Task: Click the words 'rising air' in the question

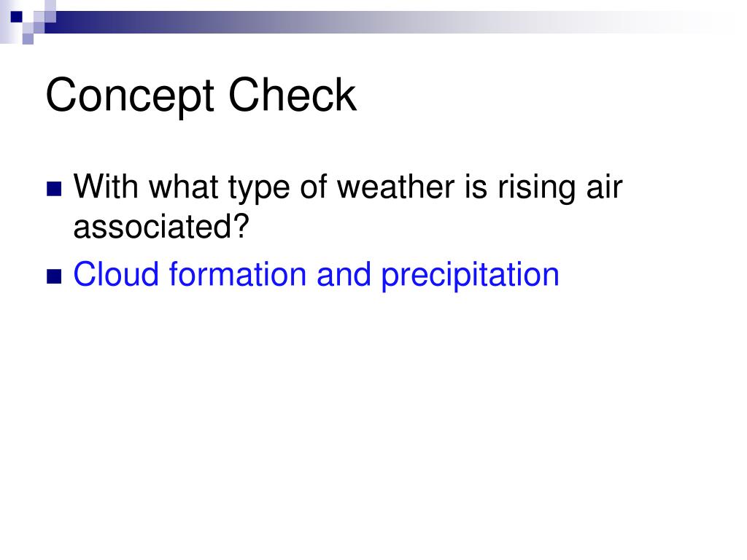Action: tap(560, 187)
